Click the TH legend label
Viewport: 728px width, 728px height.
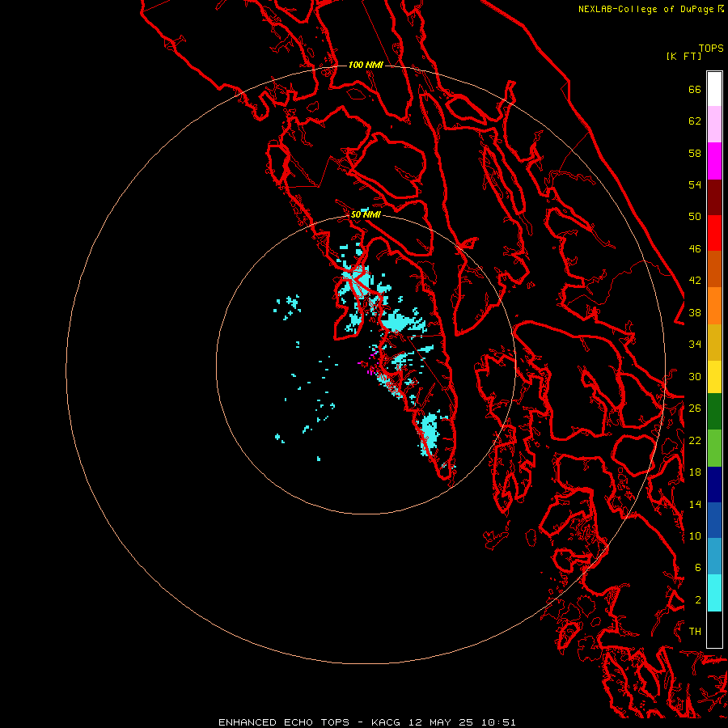tap(695, 632)
